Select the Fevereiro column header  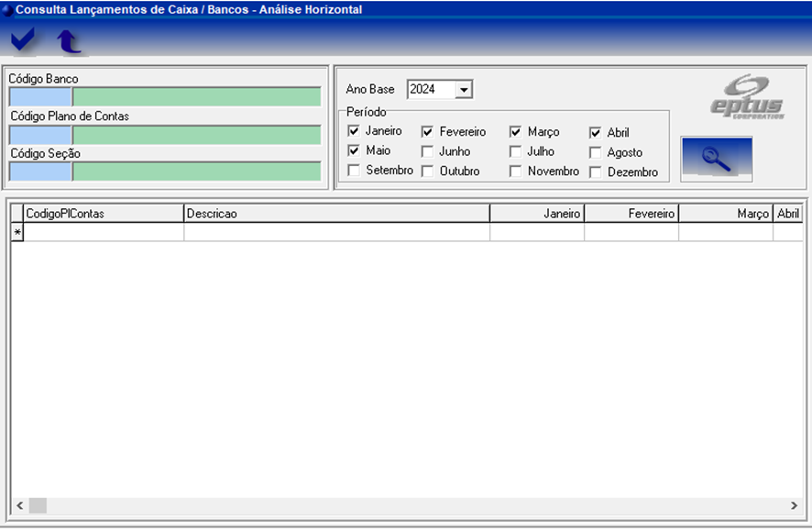[x=631, y=214]
